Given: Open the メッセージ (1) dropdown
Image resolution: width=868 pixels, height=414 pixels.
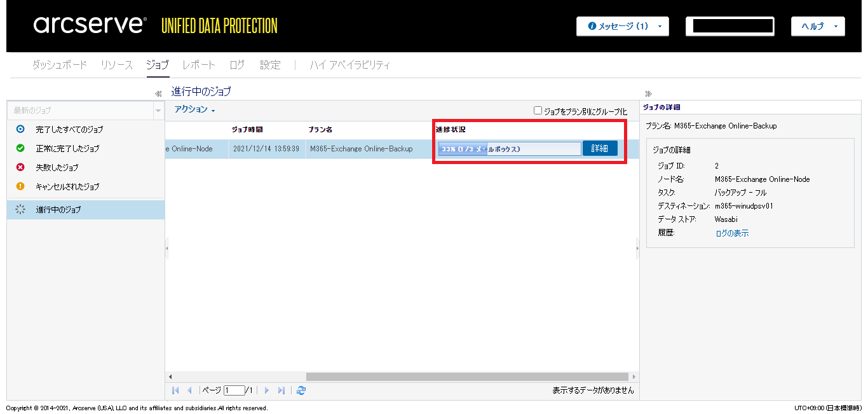Looking at the screenshot, I should point(623,26).
